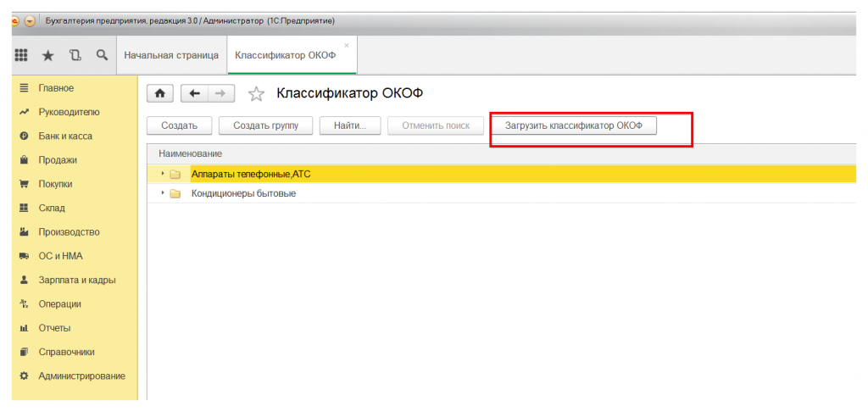
Task: Click the Операции Дт/Кт icon
Action: click(24, 304)
